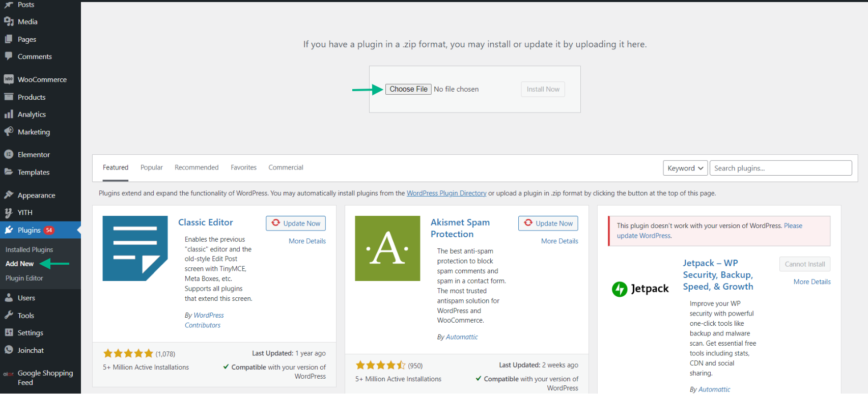Switch to the Recommended tab

[197, 167]
